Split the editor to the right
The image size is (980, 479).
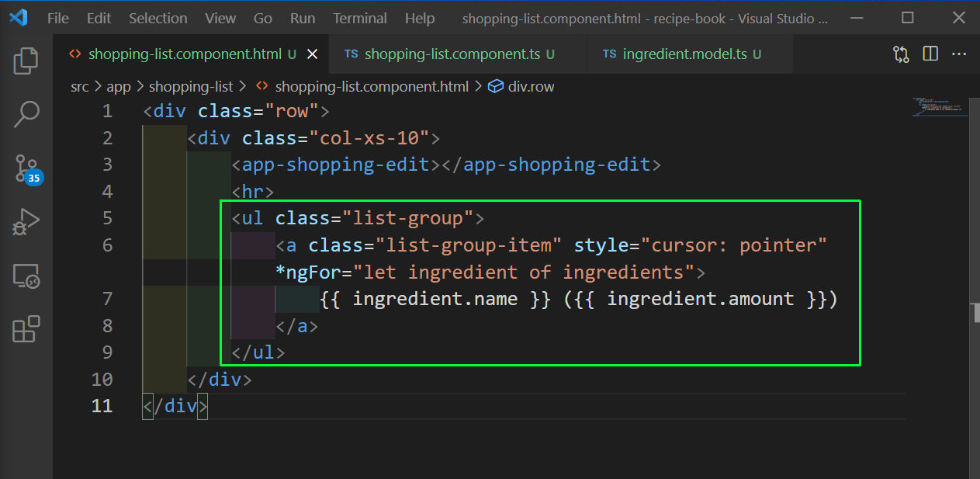point(930,54)
